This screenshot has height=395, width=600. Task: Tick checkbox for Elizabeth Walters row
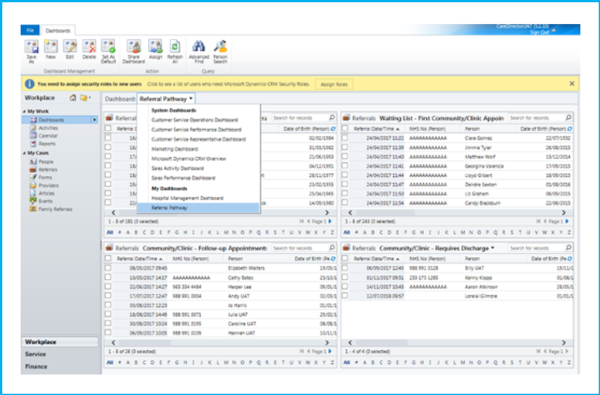tap(108, 268)
